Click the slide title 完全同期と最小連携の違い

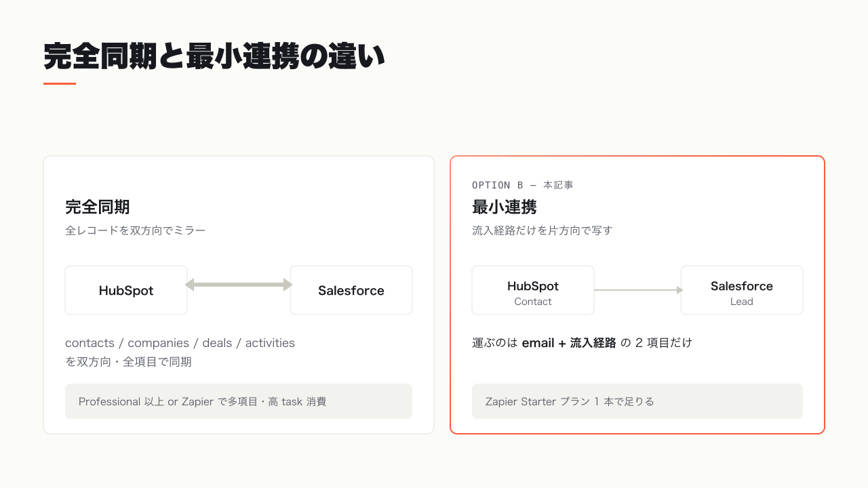coord(214,57)
